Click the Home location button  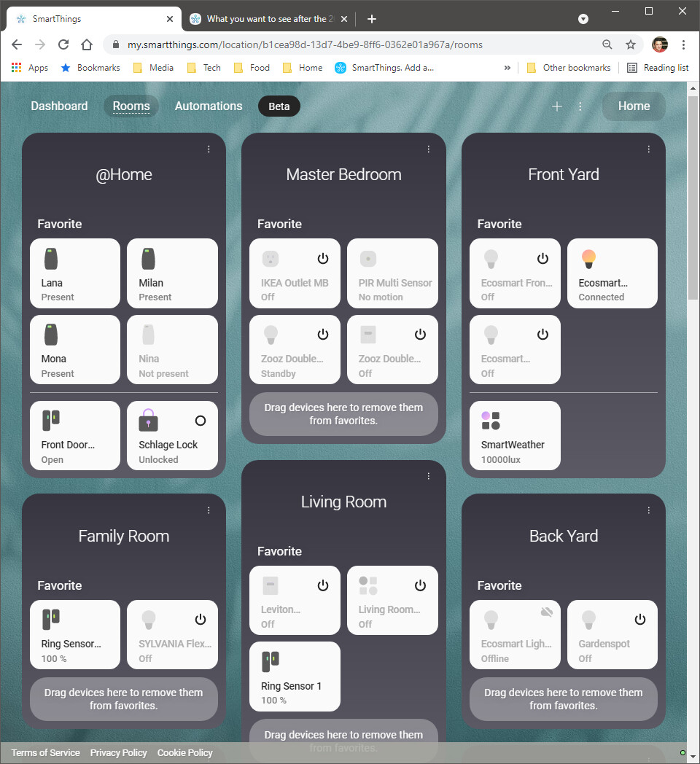click(x=634, y=106)
